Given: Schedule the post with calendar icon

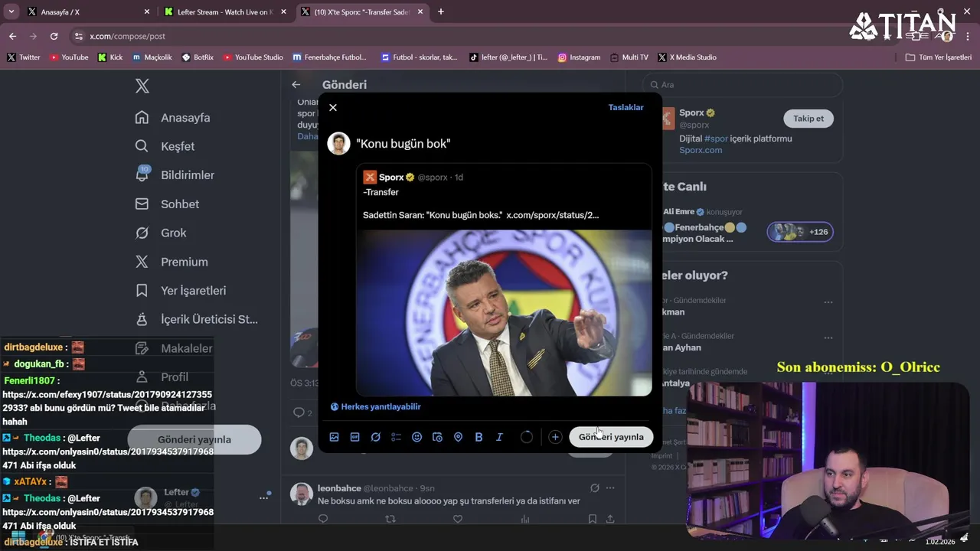Looking at the screenshot, I should coord(437,437).
